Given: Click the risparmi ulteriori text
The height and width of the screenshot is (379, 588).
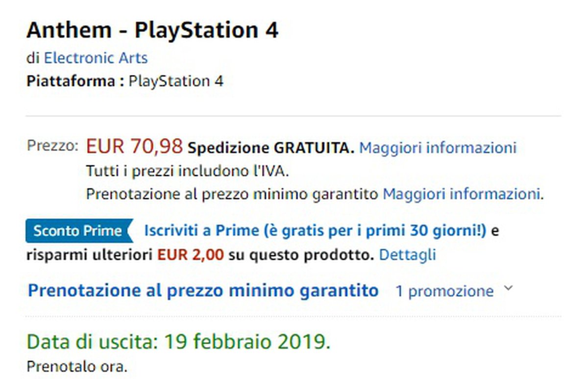Looking at the screenshot, I should point(90,255).
